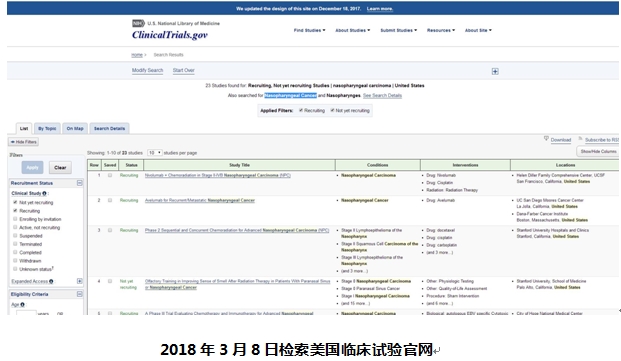
Task: Click the Expanded Access info icon
Action: click(x=51, y=281)
